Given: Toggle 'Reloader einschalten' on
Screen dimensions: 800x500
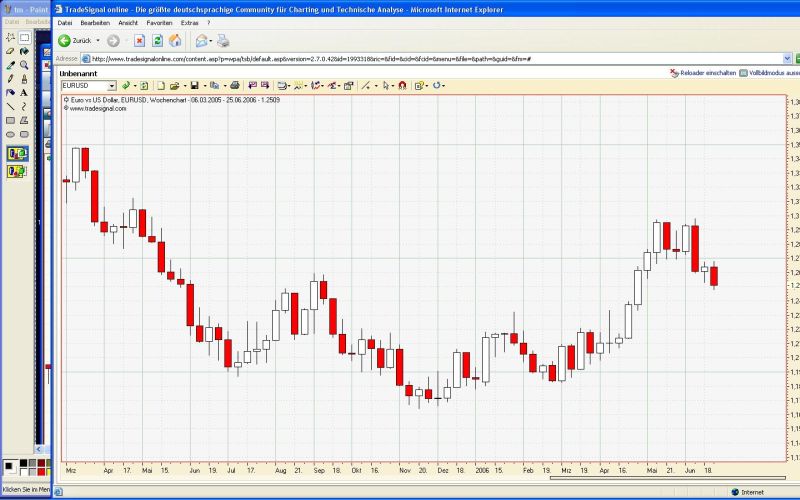Looking at the screenshot, I should point(704,73).
